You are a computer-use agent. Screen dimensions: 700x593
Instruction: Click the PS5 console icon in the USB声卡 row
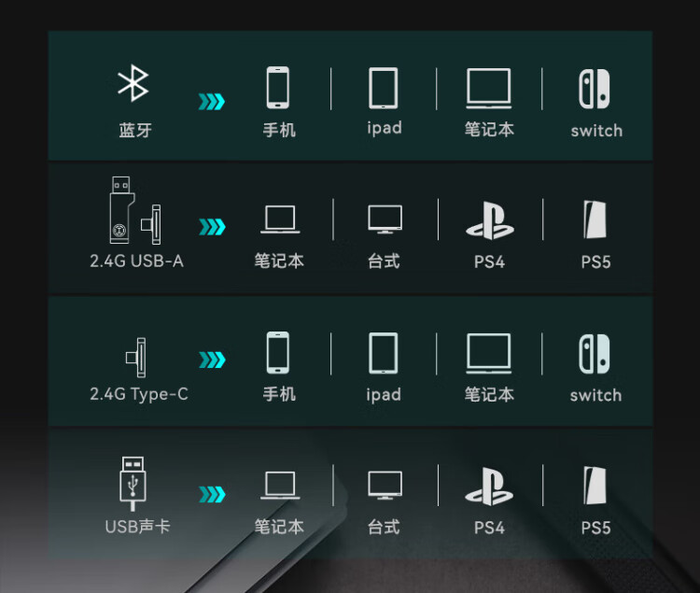[x=595, y=486]
